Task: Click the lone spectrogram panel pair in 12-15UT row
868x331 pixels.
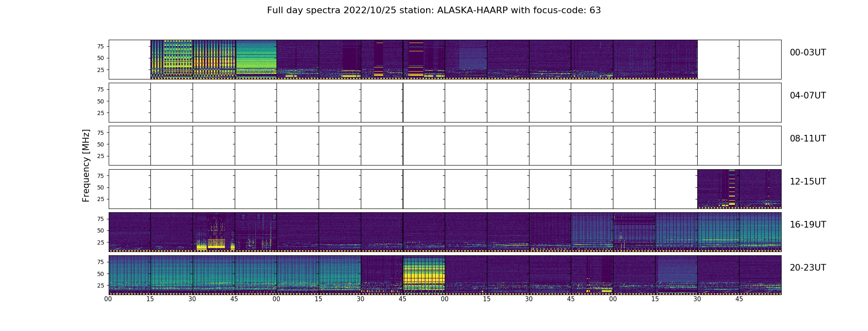Action: 739,189
